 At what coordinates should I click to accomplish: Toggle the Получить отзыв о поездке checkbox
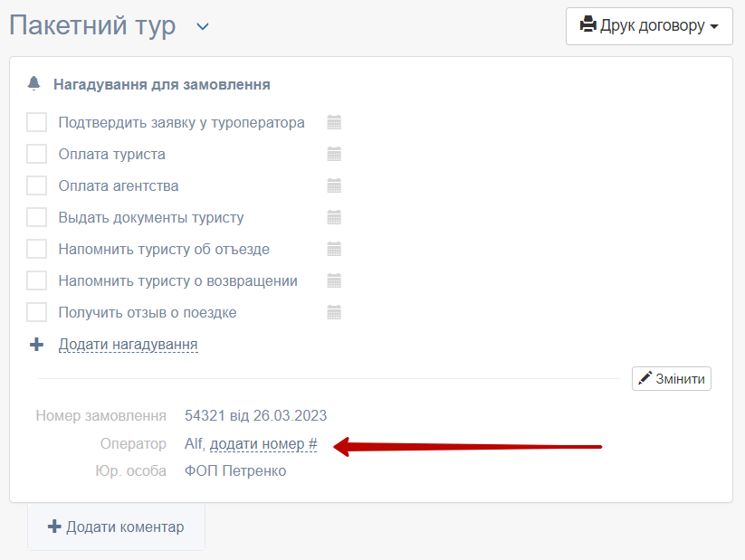pos(36,312)
